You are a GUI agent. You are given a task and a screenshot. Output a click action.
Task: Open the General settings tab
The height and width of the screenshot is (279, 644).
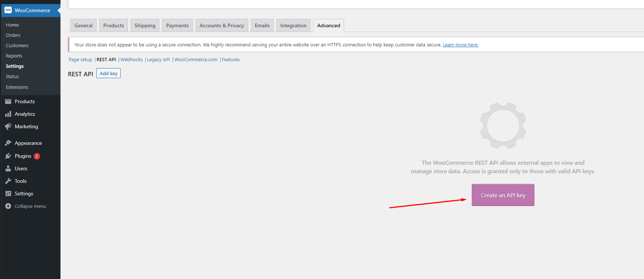pos(83,25)
